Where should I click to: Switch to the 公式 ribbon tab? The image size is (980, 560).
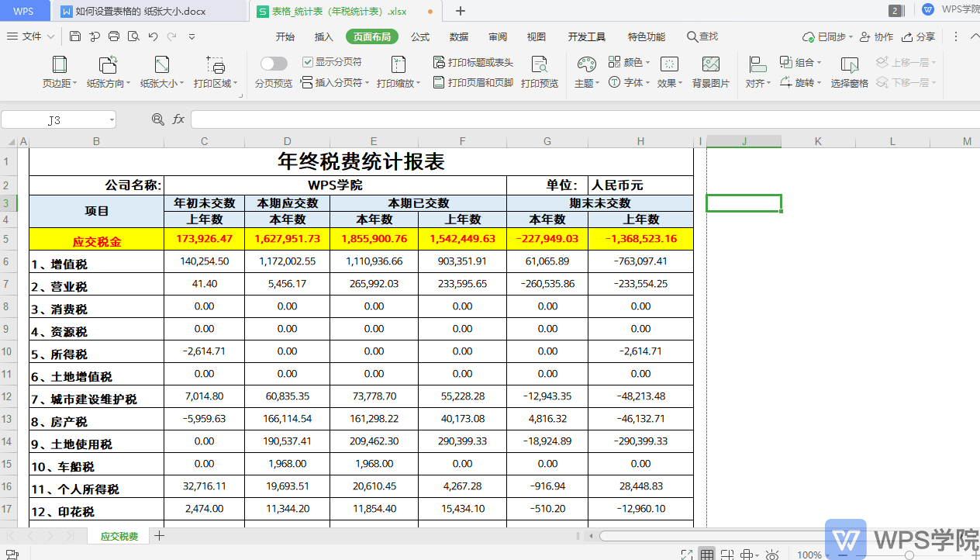click(x=420, y=36)
